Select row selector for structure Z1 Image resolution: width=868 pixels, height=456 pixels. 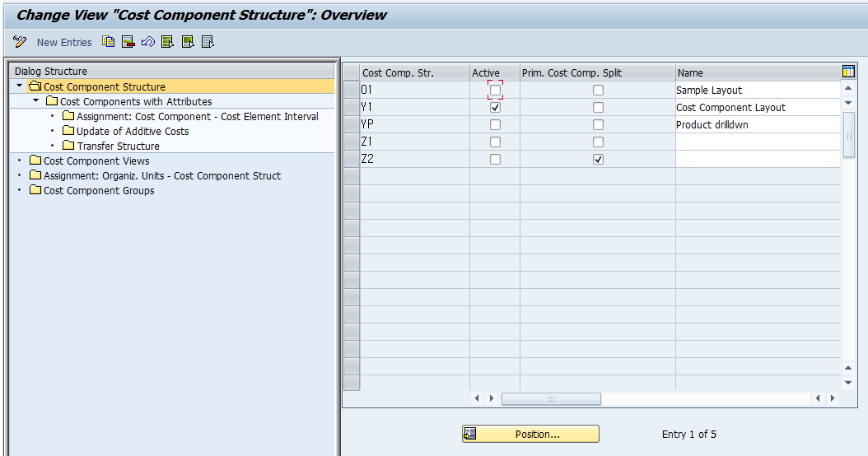(x=352, y=142)
